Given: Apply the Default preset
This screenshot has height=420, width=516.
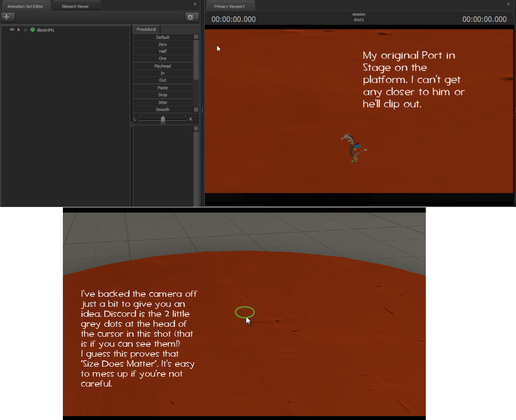Looking at the screenshot, I should pyautogui.click(x=163, y=37).
